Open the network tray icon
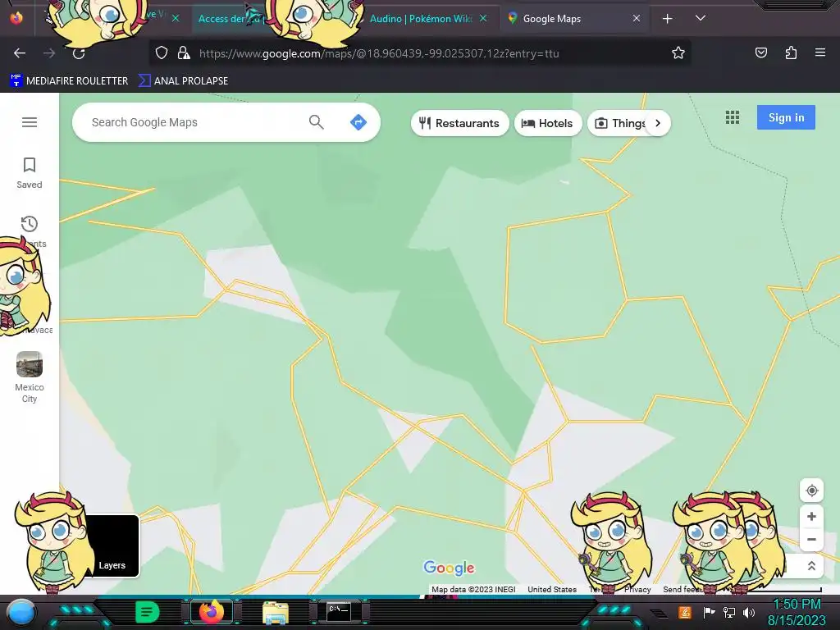This screenshot has width=840, height=630. point(729,612)
